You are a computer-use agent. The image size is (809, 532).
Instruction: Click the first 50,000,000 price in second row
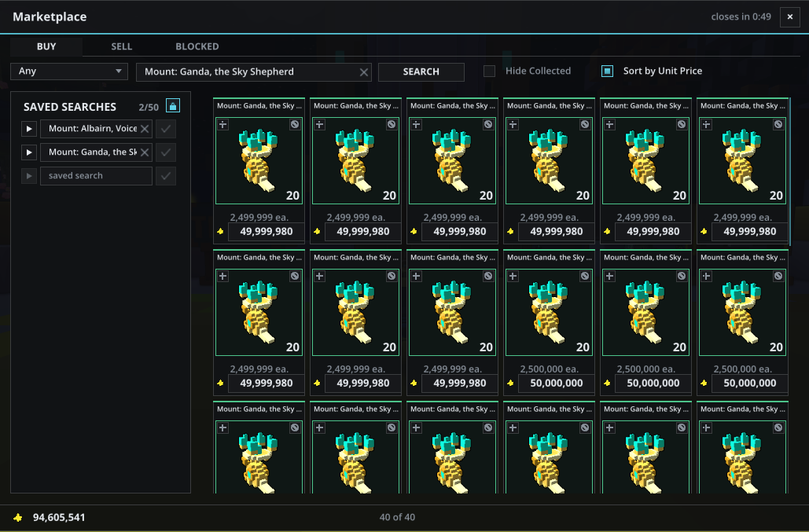556,383
